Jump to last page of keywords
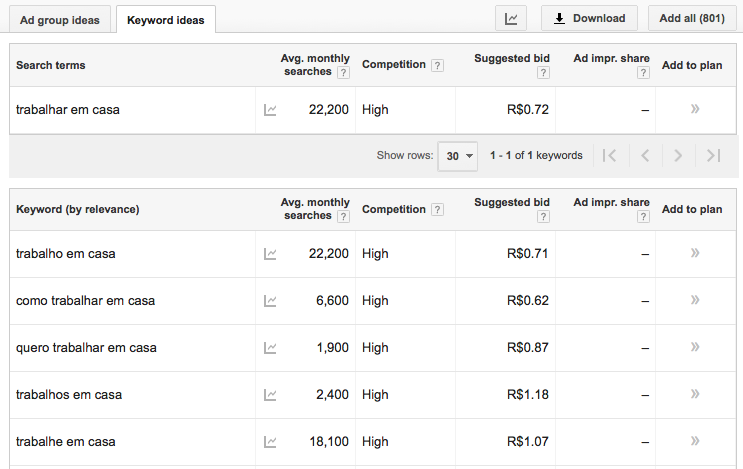This screenshot has width=743, height=469. (x=712, y=156)
